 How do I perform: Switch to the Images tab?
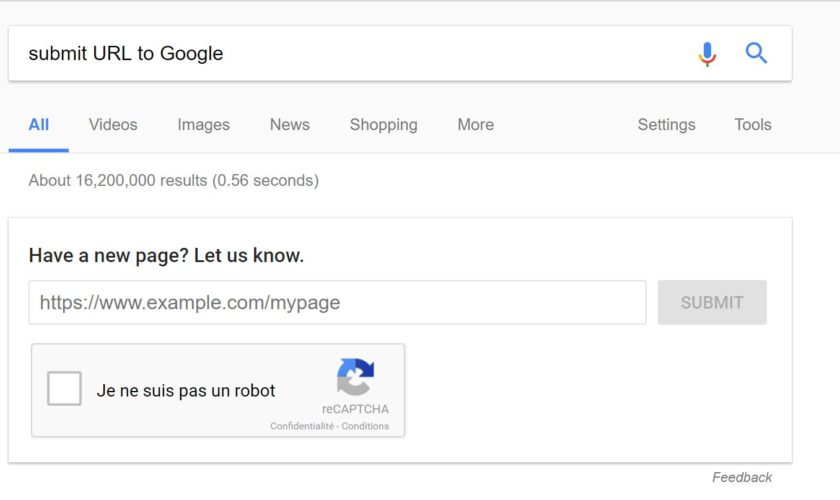(203, 125)
